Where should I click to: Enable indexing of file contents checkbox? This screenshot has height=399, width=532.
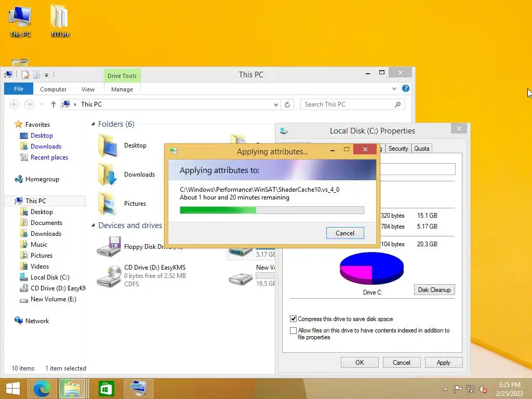coord(294,330)
